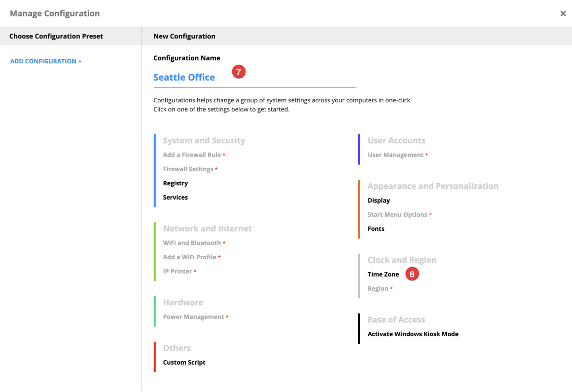
Task: Select the Registry setting
Action: click(x=175, y=183)
